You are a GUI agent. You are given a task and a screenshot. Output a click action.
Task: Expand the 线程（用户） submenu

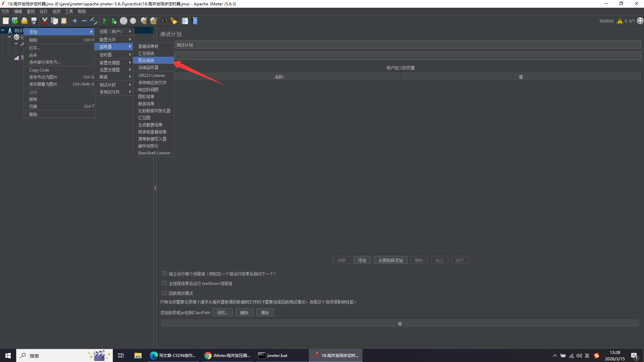(114, 32)
